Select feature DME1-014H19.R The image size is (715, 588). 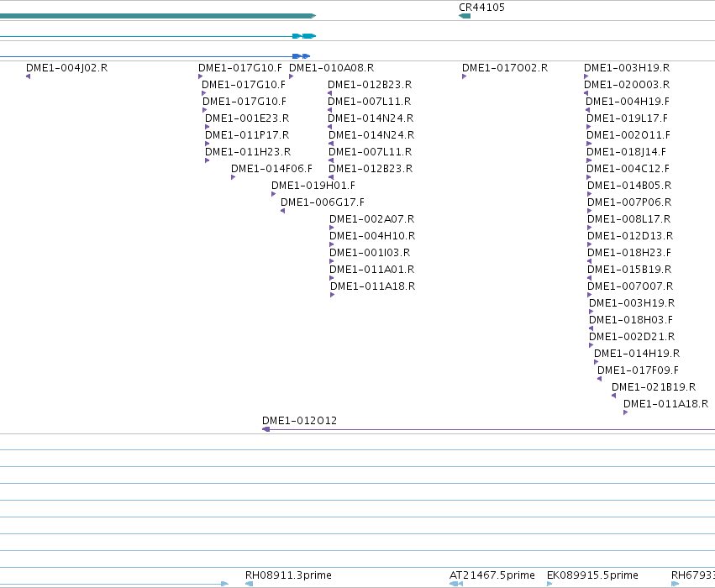click(637, 354)
